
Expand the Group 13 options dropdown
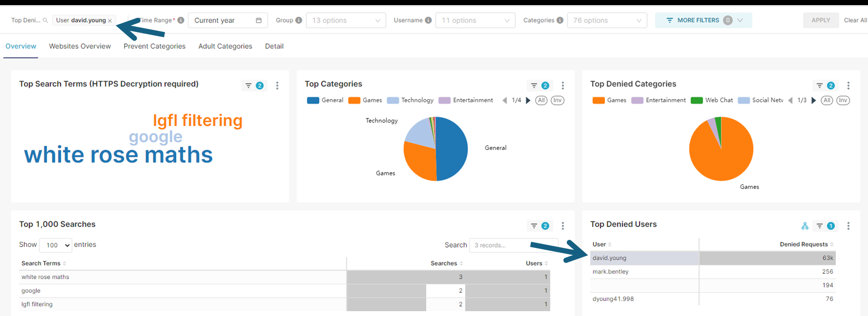pos(346,20)
